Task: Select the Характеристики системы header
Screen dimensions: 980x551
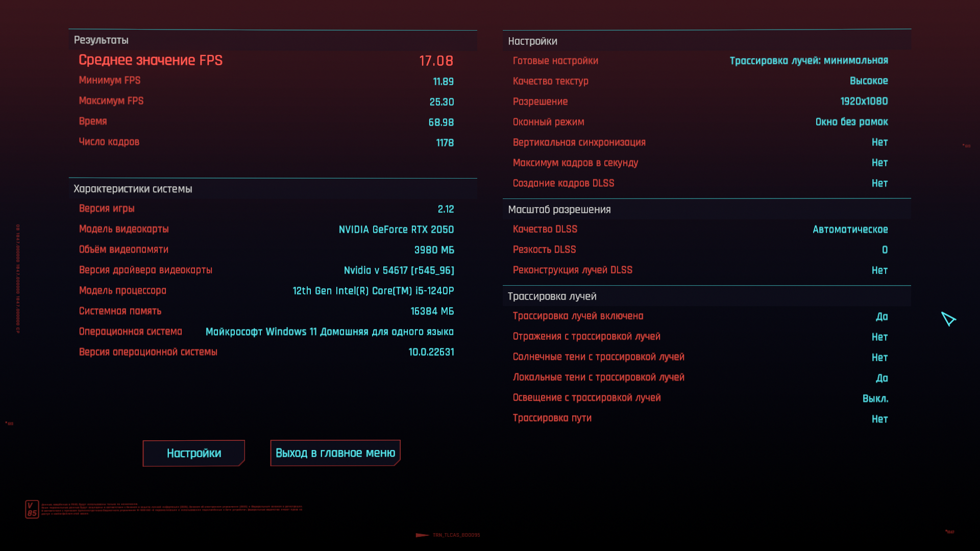Action: click(x=133, y=189)
